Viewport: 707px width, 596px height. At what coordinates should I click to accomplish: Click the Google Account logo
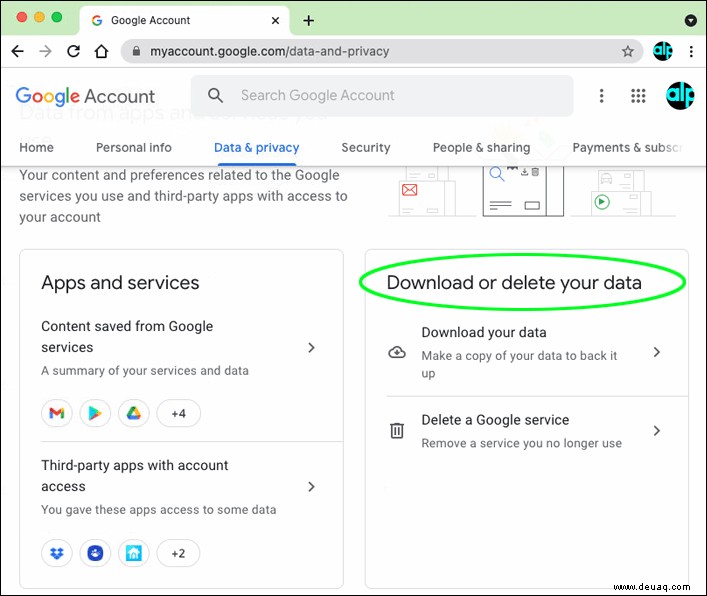[85, 96]
